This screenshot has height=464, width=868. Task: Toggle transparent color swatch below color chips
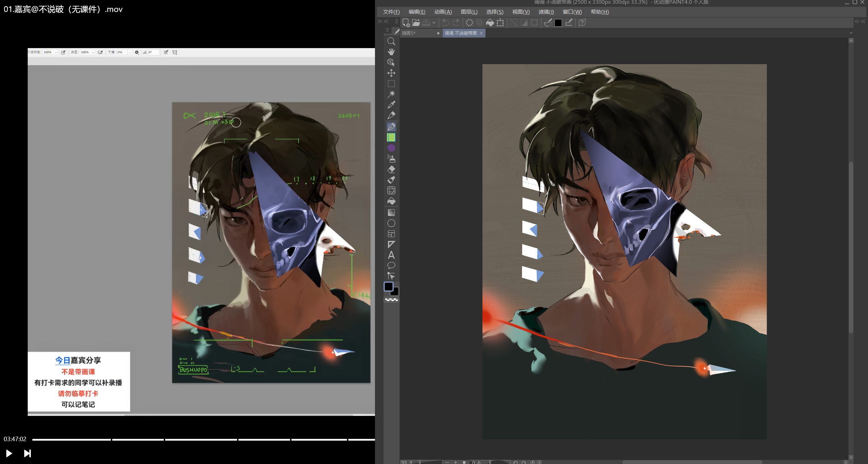391,300
